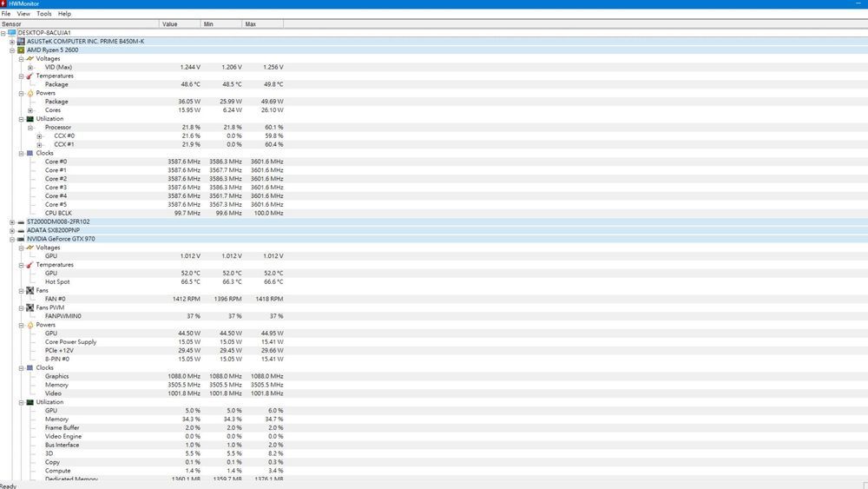The height and width of the screenshot is (489, 868).
Task: Collapse the AMD Ryzen 5 2600 node
Action: (11, 50)
